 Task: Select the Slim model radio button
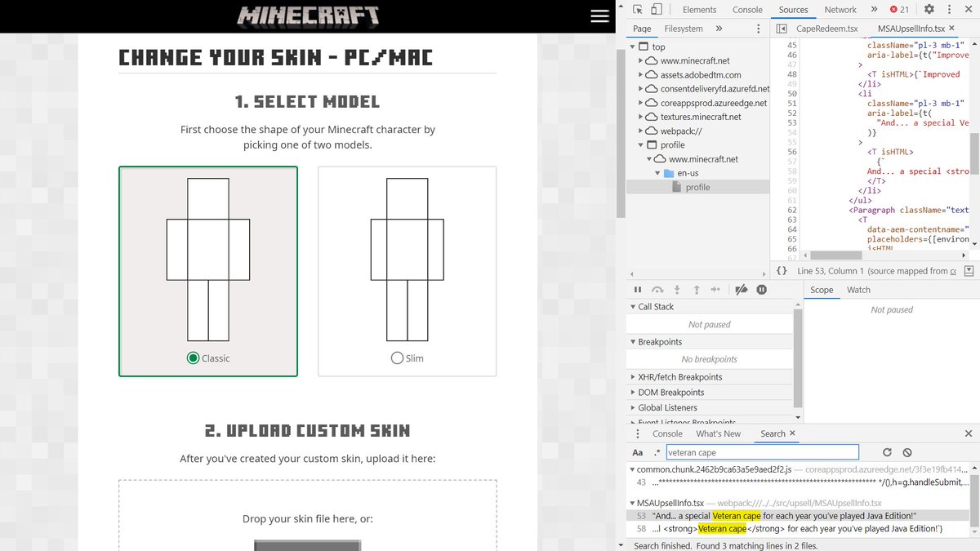[398, 358]
